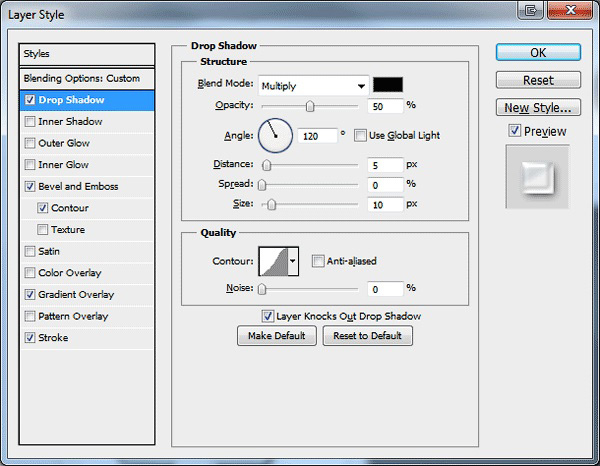
Task: Click the restore icon in the title bar
Action: click(530, 10)
